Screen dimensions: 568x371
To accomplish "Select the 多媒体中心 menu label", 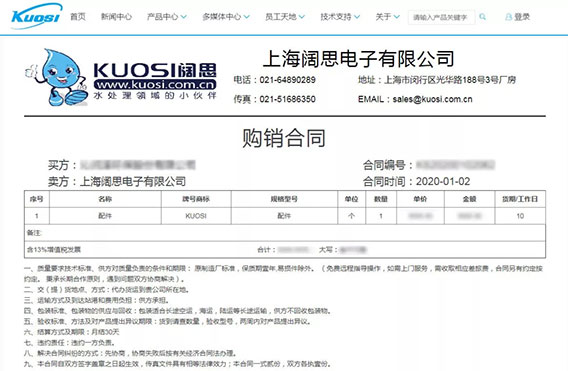I will tap(222, 17).
